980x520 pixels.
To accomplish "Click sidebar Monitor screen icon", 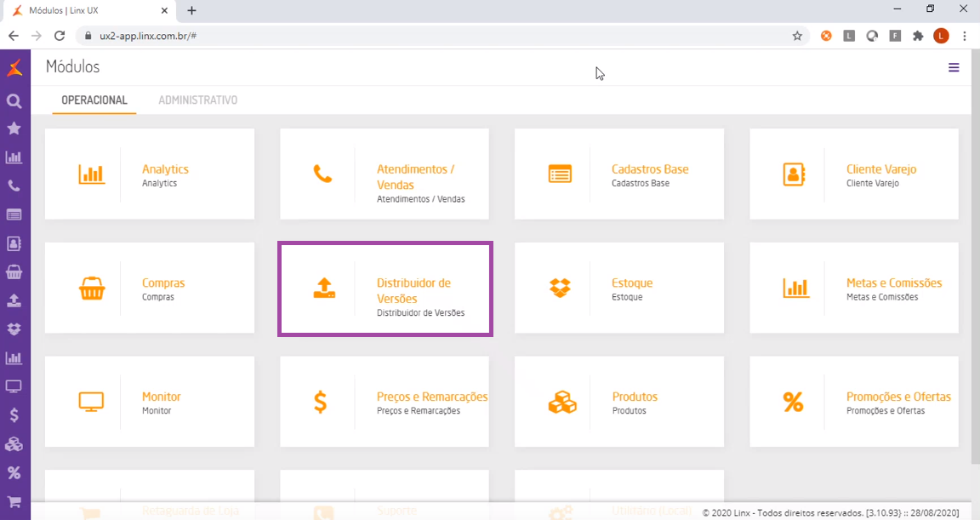I will (14, 386).
